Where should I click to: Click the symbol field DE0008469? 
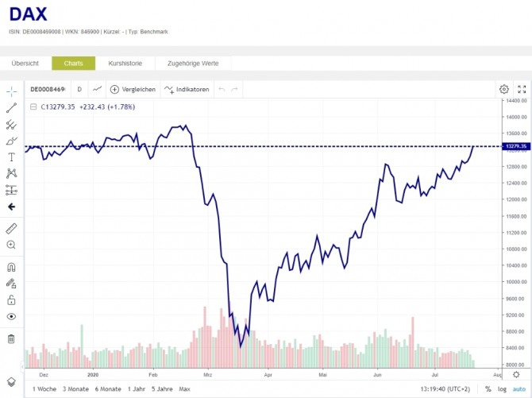[48, 89]
